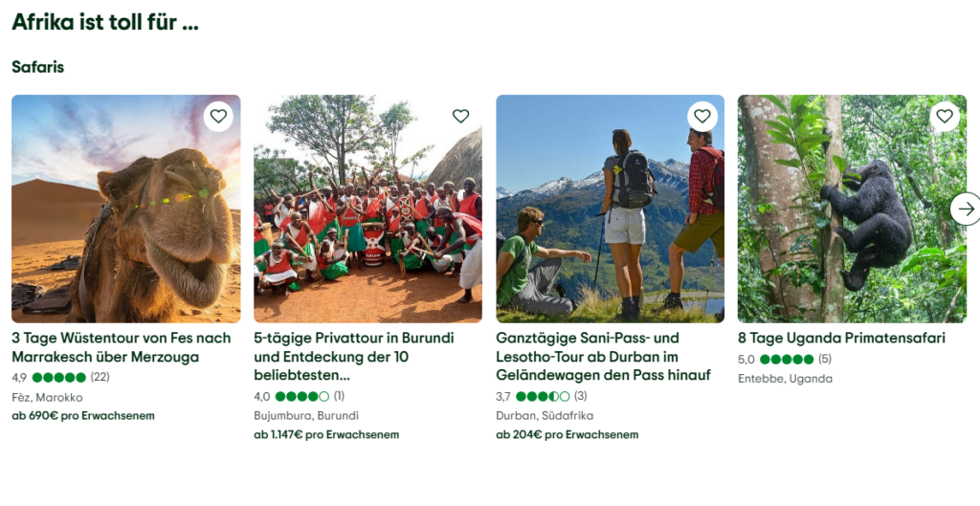Save the Fes desert tour with heart icon
The image size is (980, 506).
tap(218, 116)
